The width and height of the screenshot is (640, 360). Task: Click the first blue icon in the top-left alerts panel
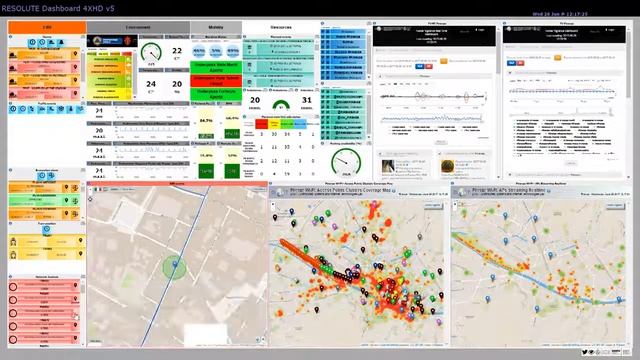click(32, 42)
